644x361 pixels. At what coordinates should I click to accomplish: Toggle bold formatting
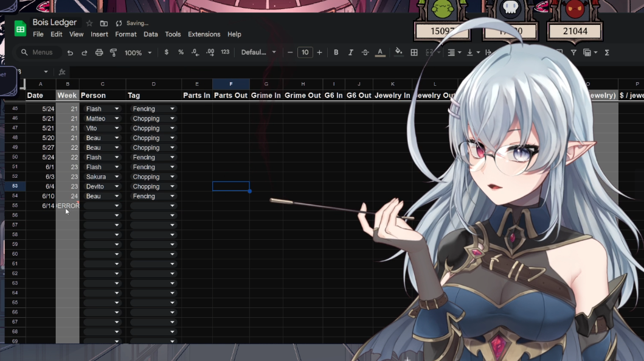tap(336, 52)
